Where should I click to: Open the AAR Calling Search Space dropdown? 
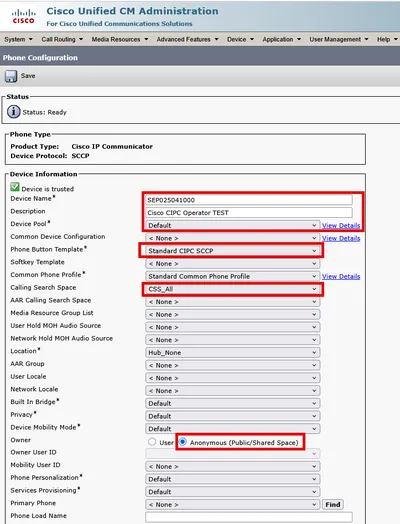click(x=233, y=301)
